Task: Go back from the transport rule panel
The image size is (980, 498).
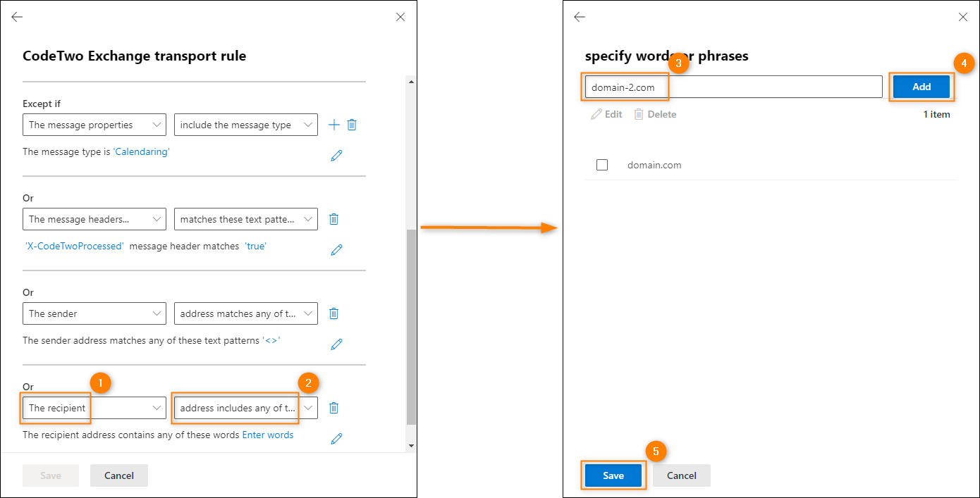Action: 17,17
